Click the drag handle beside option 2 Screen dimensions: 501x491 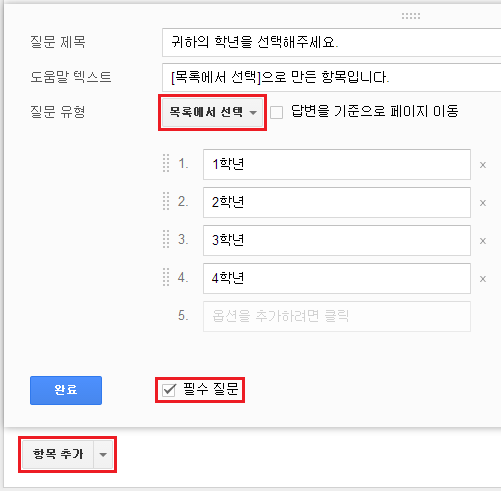(166, 201)
